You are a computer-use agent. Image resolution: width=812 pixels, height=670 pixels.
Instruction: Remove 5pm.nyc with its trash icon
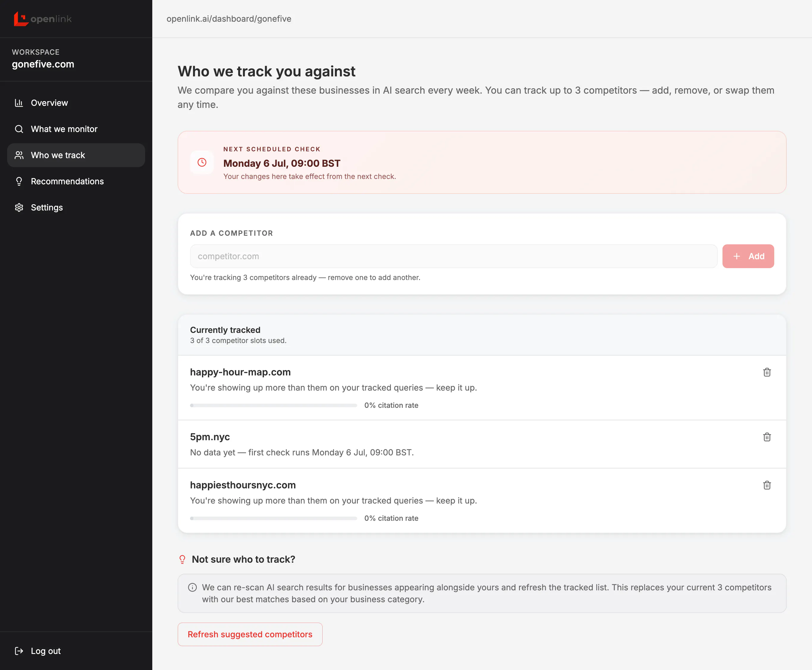click(767, 437)
